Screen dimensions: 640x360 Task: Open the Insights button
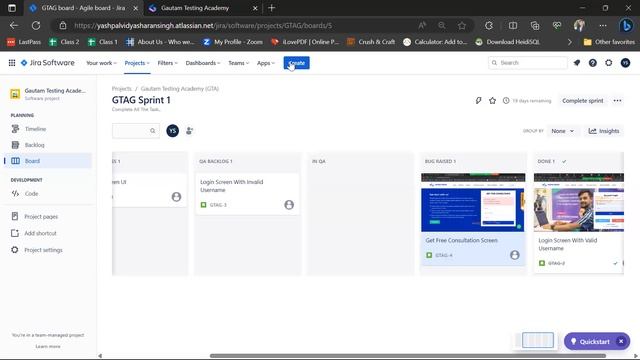(x=604, y=131)
